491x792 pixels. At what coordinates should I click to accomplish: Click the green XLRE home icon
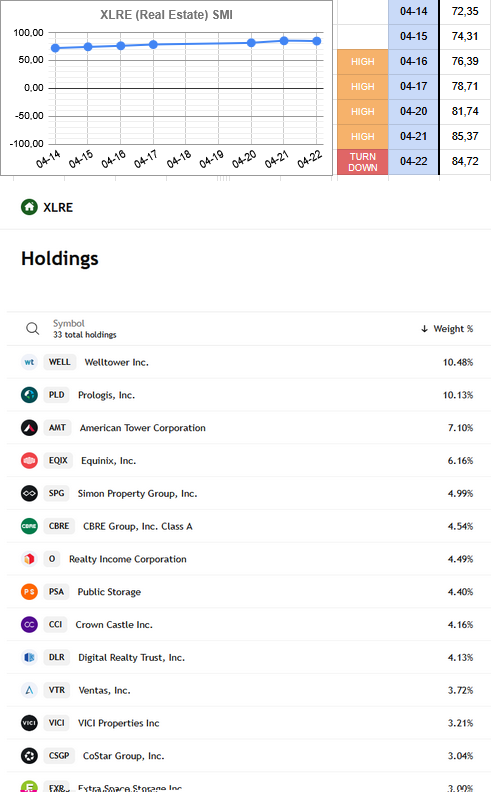point(29,207)
